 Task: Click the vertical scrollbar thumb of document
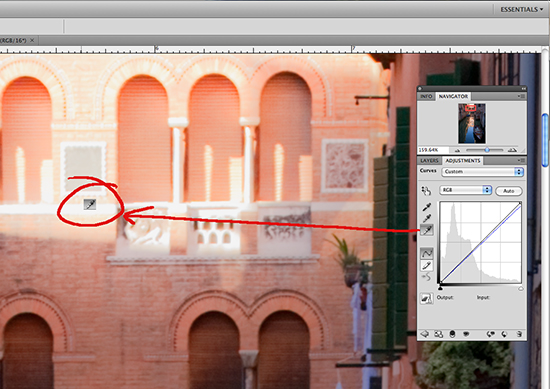546,140
